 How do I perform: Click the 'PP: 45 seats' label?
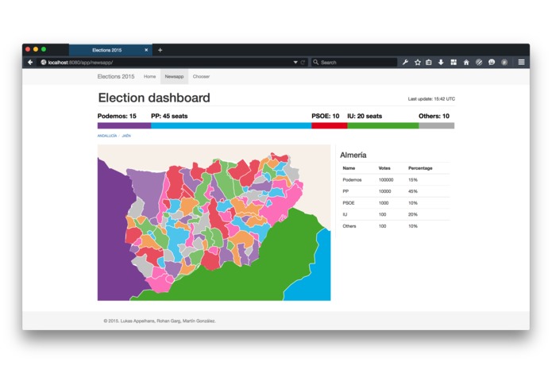(x=169, y=116)
